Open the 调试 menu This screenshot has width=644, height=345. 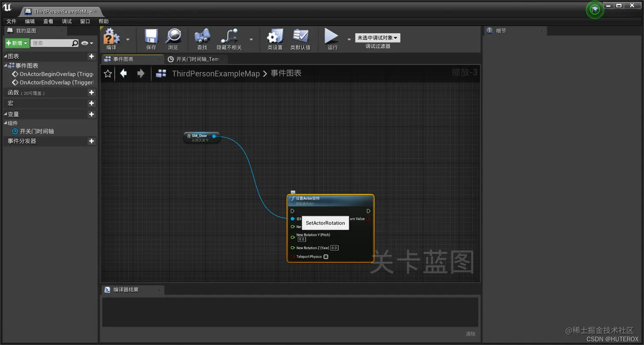tap(67, 21)
